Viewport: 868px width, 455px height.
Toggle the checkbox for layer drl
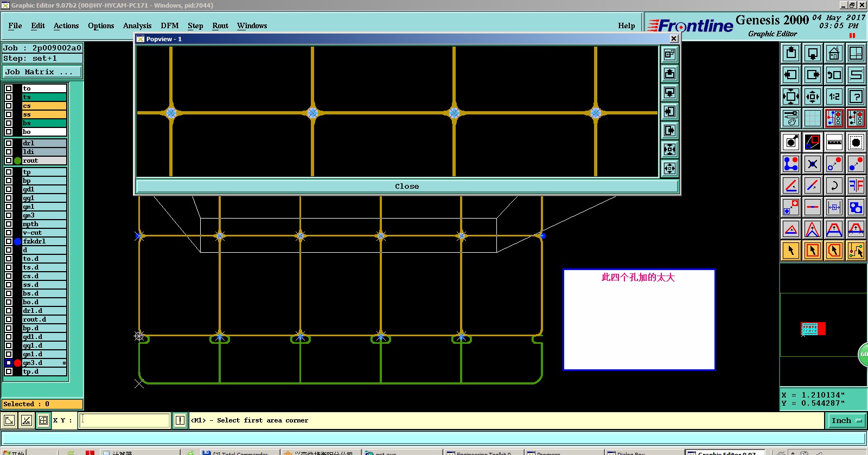point(9,143)
